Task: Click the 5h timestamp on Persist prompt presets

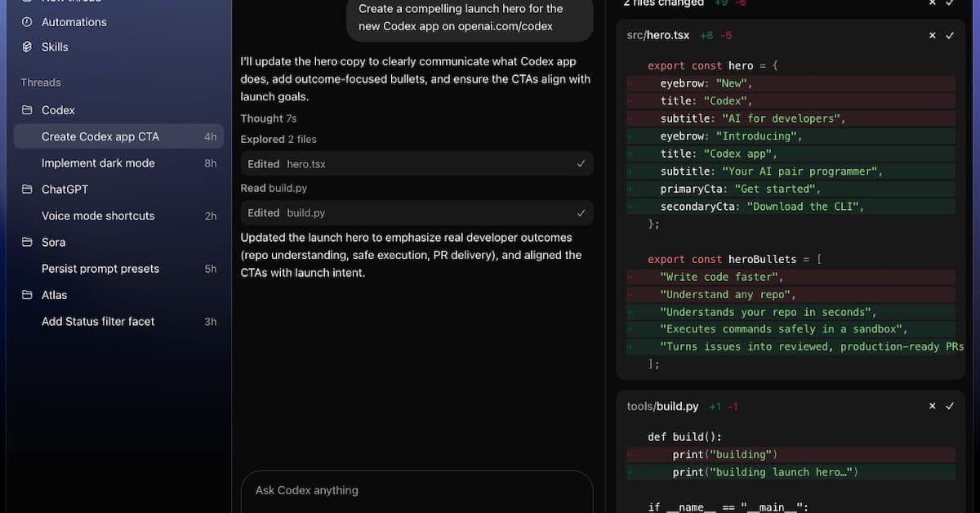Action: point(211,269)
